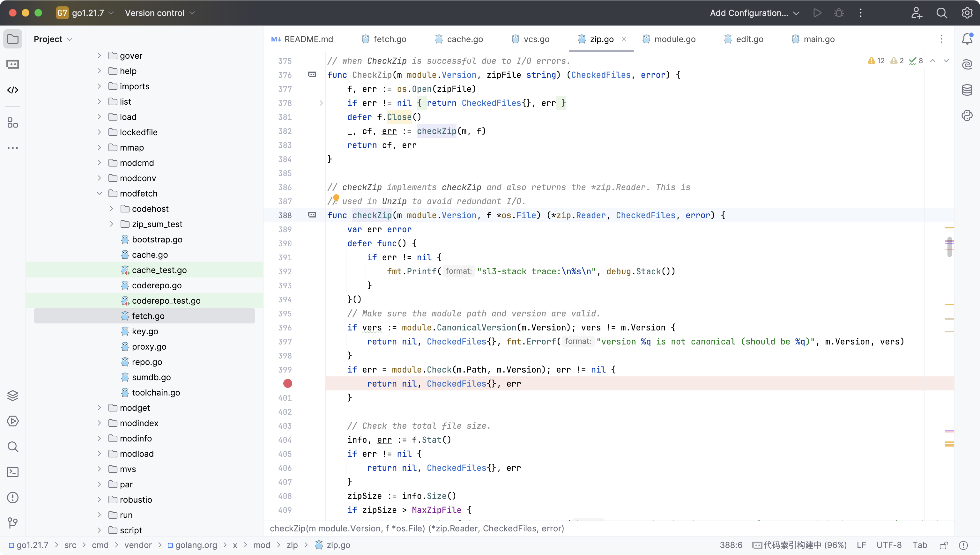Click the yellow error stripe marker near line 389
The height and width of the screenshot is (555, 980).
tap(949, 227)
